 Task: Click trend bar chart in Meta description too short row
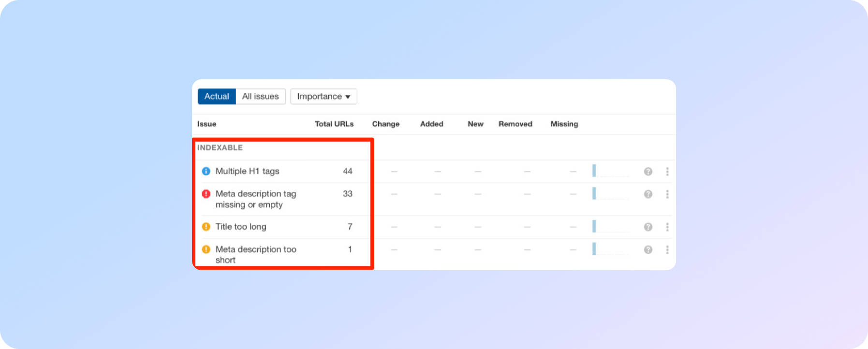point(610,249)
